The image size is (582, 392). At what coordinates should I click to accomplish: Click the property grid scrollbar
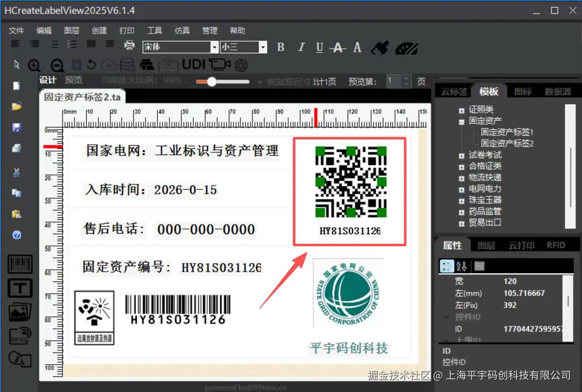click(x=568, y=308)
